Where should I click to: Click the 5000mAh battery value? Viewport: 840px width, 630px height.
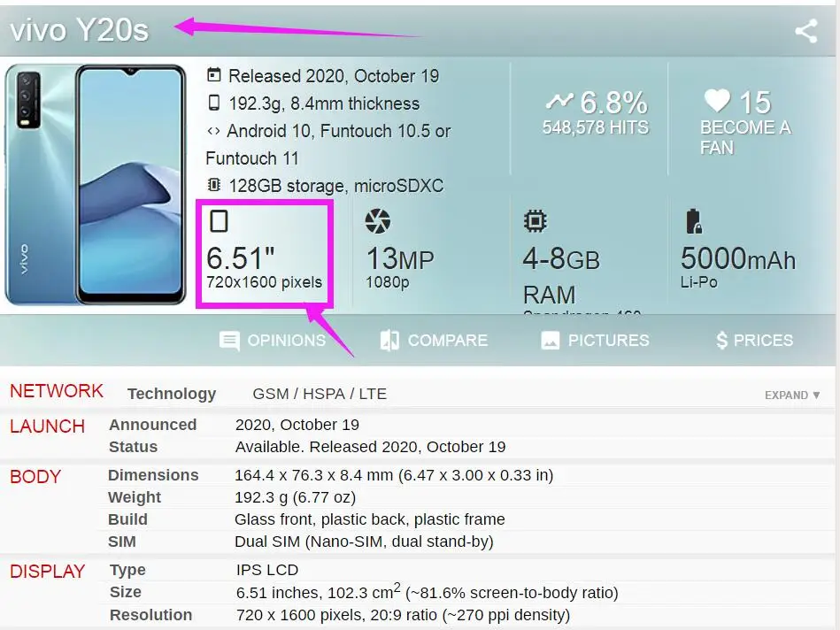coord(738,258)
